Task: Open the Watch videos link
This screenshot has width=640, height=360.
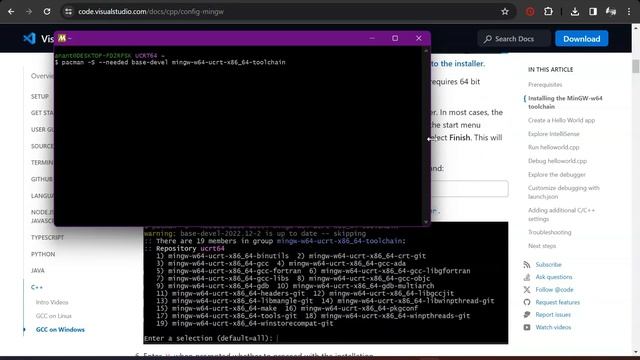Action: click(x=553, y=327)
